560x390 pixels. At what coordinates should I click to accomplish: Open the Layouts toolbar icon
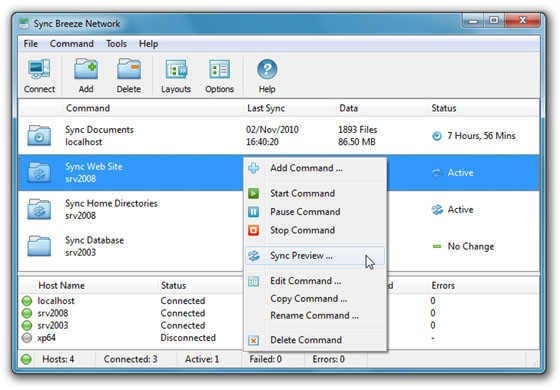pyautogui.click(x=176, y=69)
